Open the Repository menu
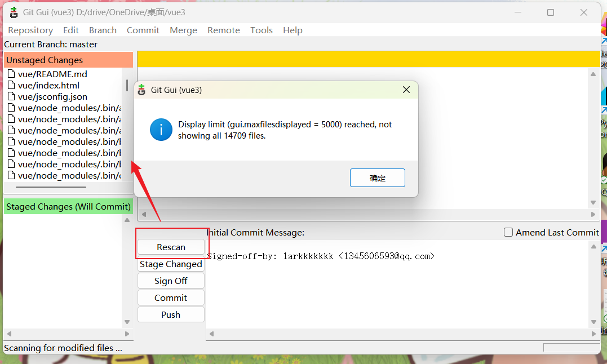 point(30,30)
